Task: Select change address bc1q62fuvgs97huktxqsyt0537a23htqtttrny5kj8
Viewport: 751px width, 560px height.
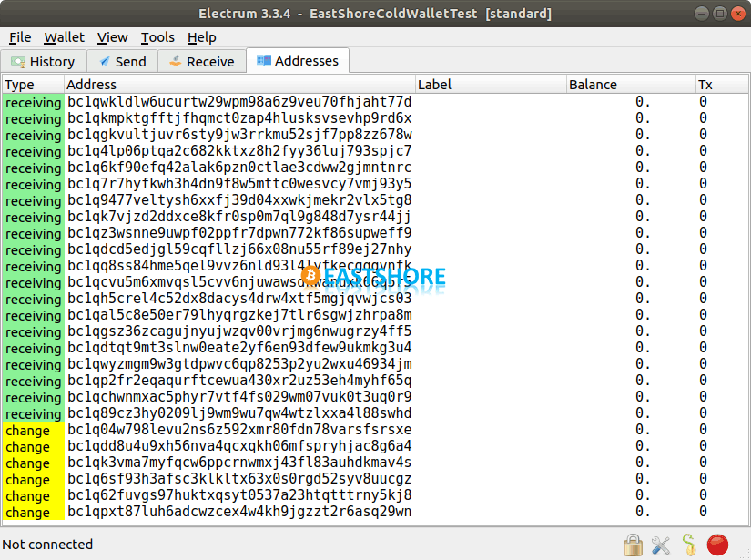Action: pos(239,494)
